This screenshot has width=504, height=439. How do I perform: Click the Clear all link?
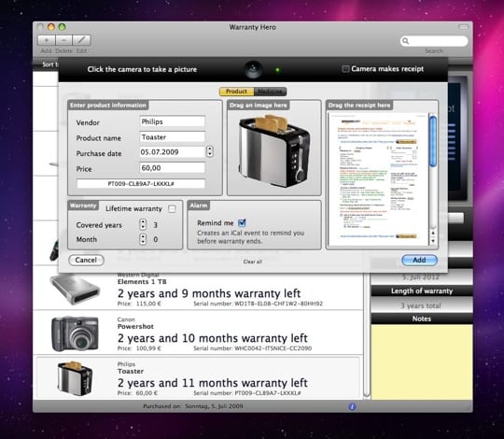[x=253, y=262]
